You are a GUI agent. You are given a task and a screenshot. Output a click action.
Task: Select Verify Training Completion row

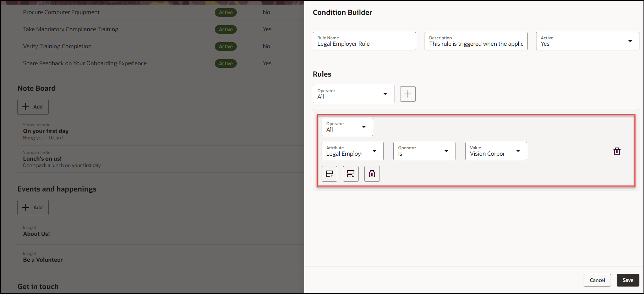click(160, 46)
